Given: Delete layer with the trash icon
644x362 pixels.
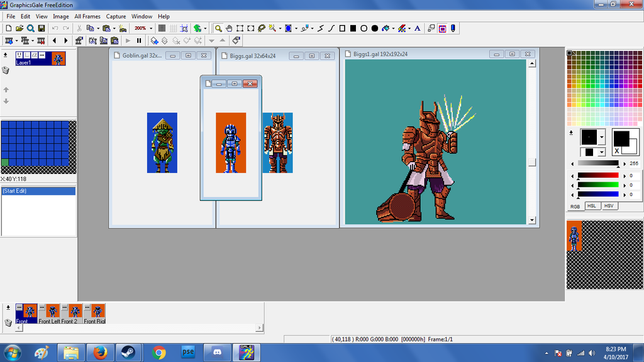Looking at the screenshot, I should 6,70.
